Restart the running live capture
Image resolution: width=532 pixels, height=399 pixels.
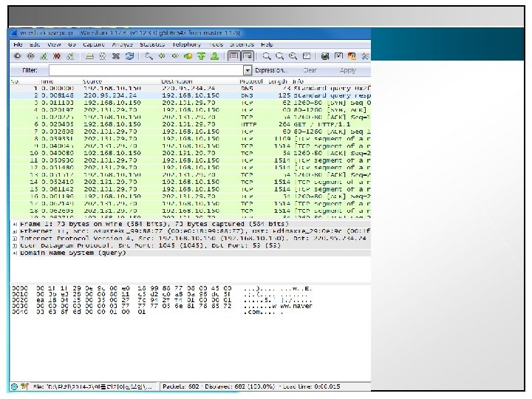pos(70,56)
